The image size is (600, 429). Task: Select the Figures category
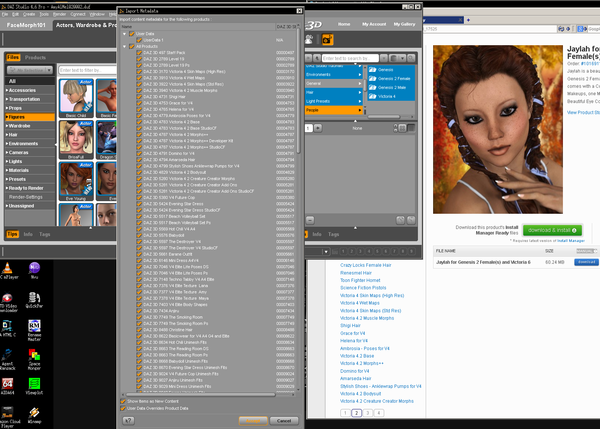point(29,117)
